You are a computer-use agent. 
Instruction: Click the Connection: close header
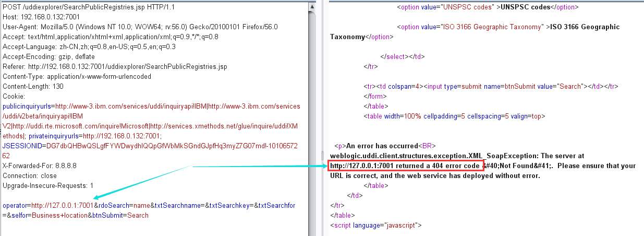click(x=30, y=175)
